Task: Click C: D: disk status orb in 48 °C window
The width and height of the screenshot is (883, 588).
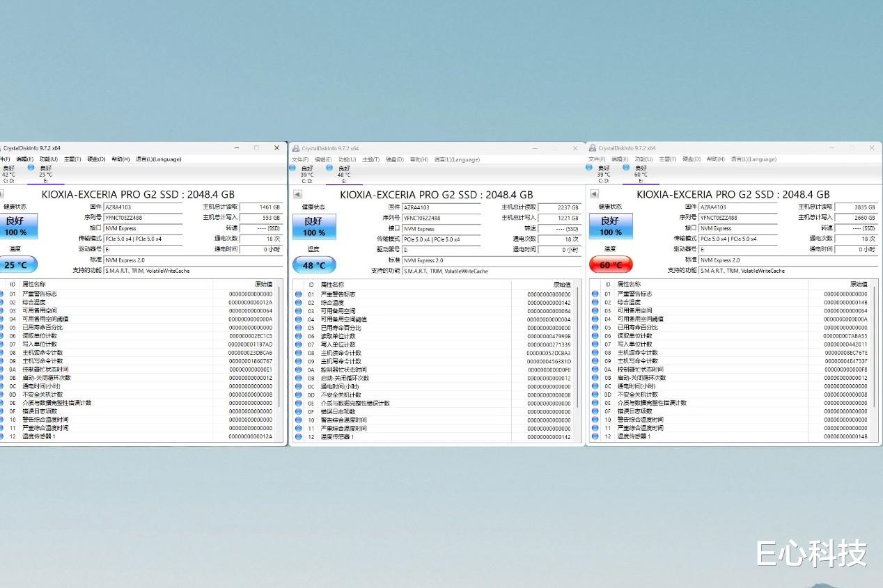Action: (293, 167)
